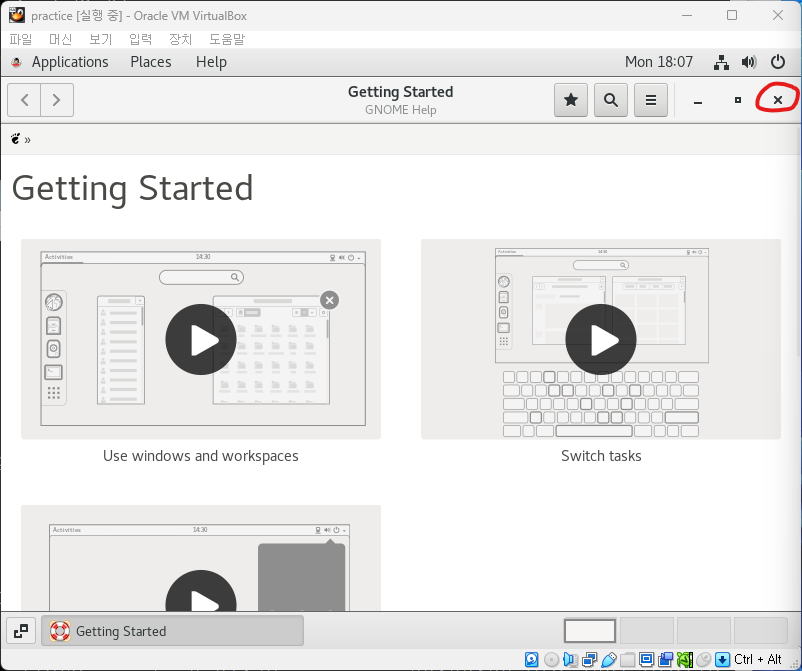Click VirtualBox green CPU status icon
This screenshot has width=802, height=671.
pos(685,660)
